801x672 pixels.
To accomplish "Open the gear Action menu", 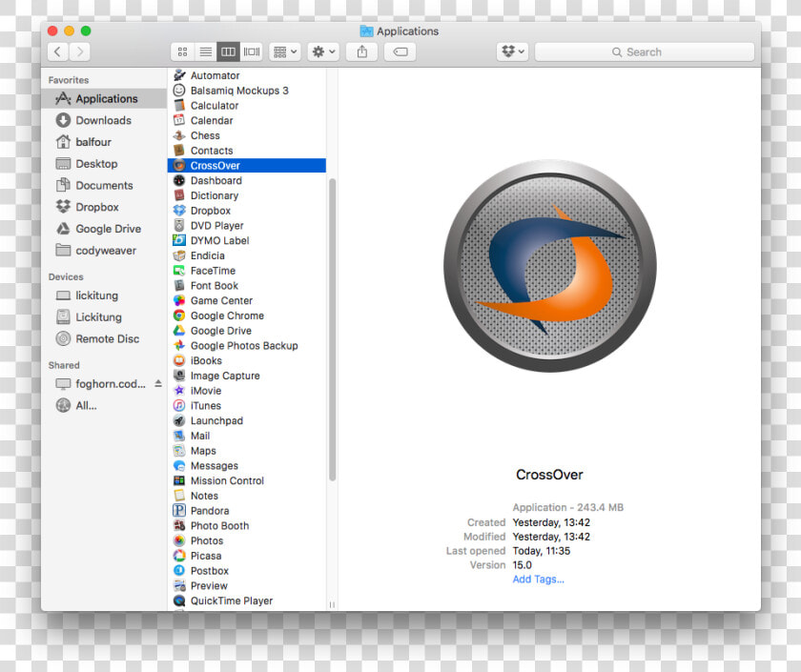I will [x=323, y=51].
